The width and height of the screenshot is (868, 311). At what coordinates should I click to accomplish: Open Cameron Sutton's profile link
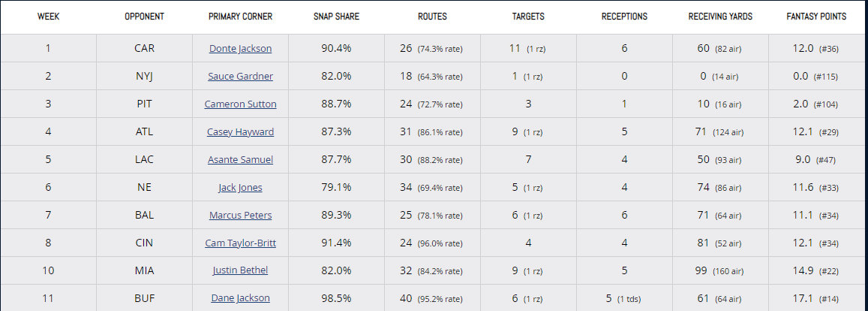coord(240,104)
